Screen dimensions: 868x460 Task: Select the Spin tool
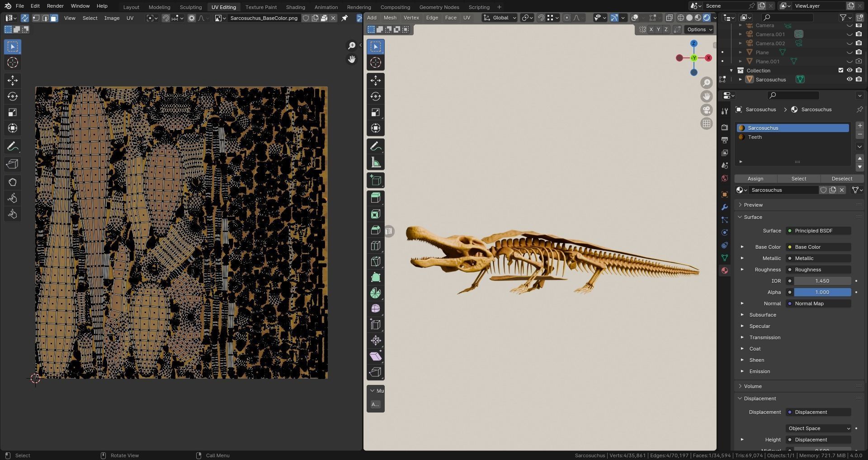pos(375,293)
